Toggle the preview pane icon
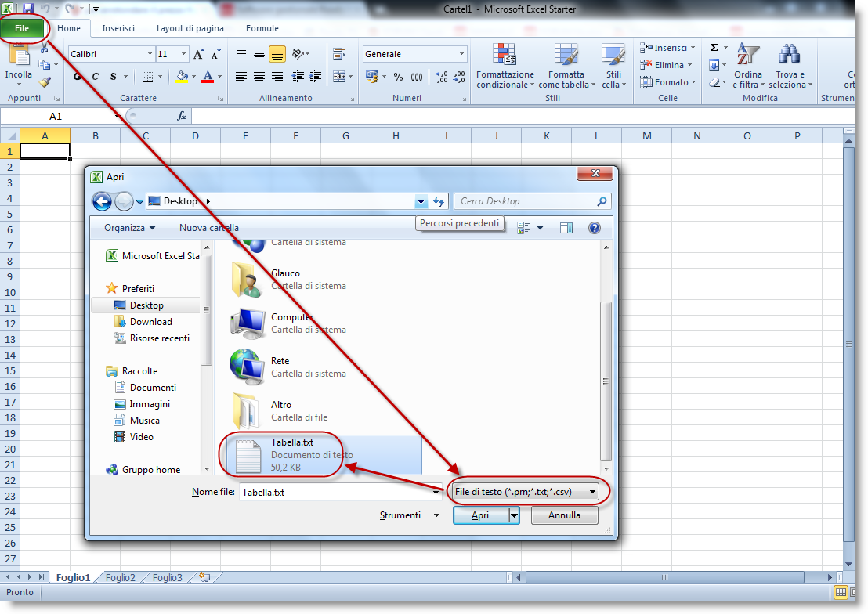 click(x=566, y=228)
